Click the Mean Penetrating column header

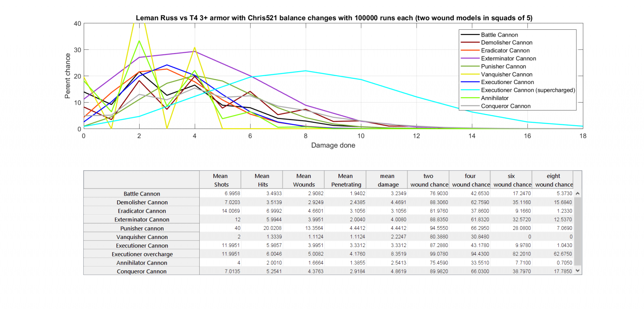346,180
